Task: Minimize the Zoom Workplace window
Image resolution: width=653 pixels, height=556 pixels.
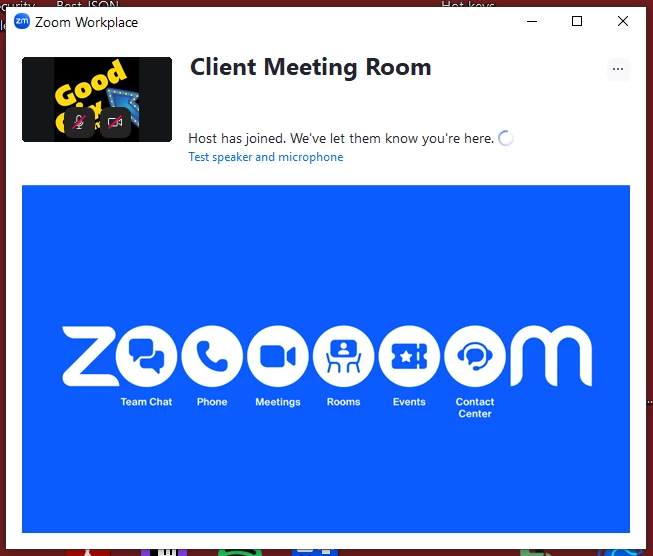Action: pos(532,21)
